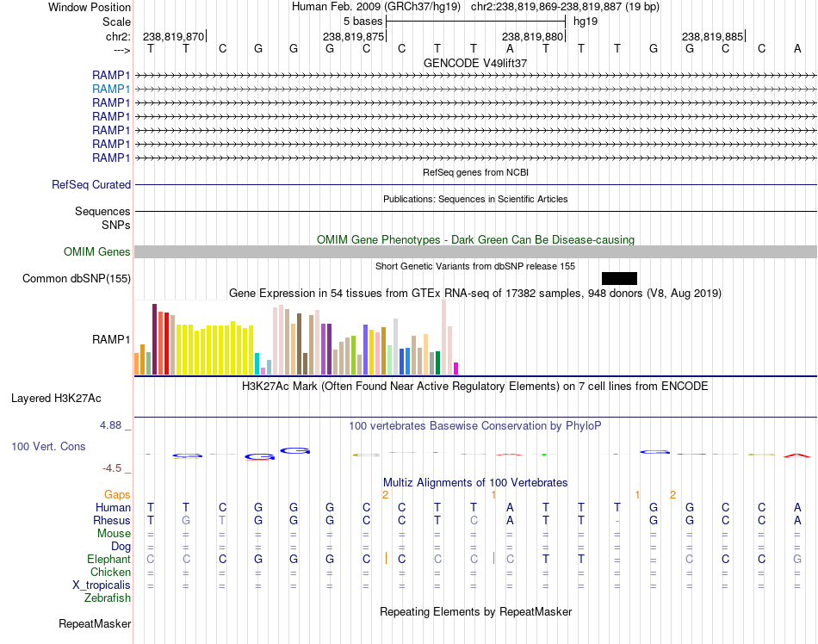Click the Mouse species label

click(x=114, y=534)
